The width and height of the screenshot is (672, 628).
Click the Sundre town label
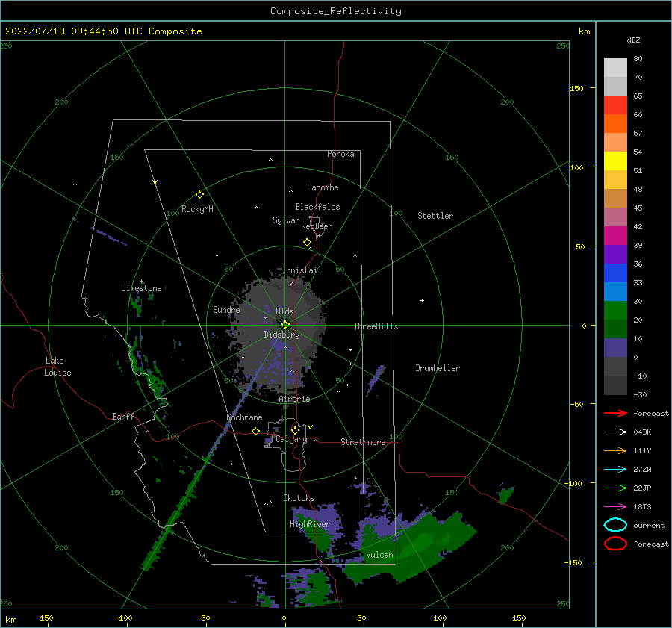[226, 310]
